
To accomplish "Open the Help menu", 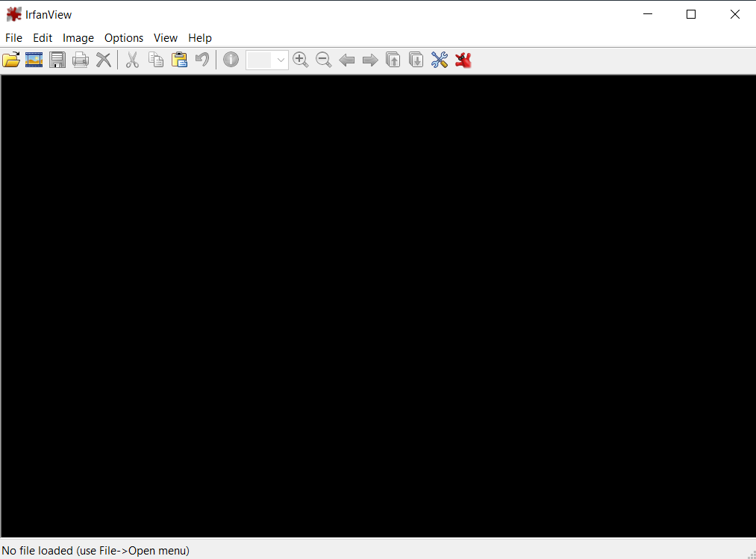I will [x=200, y=38].
